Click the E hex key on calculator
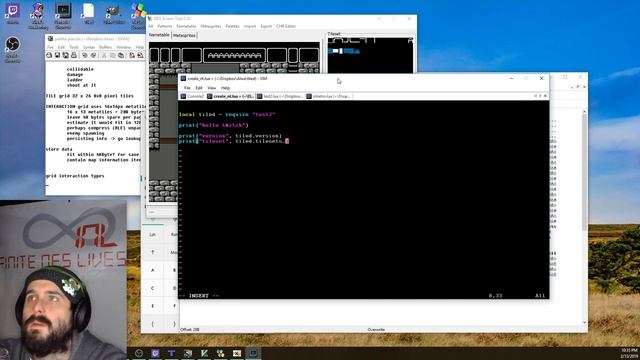640x360 pixels. [152, 306]
